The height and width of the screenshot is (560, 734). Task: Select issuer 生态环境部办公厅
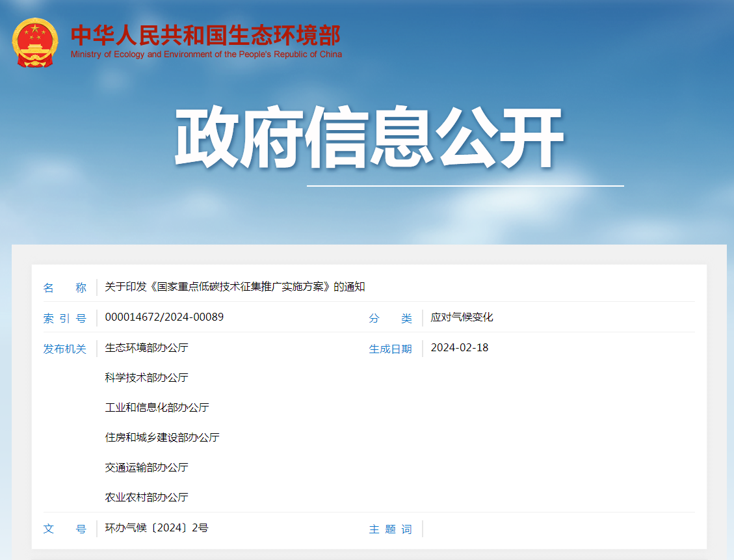click(x=146, y=347)
